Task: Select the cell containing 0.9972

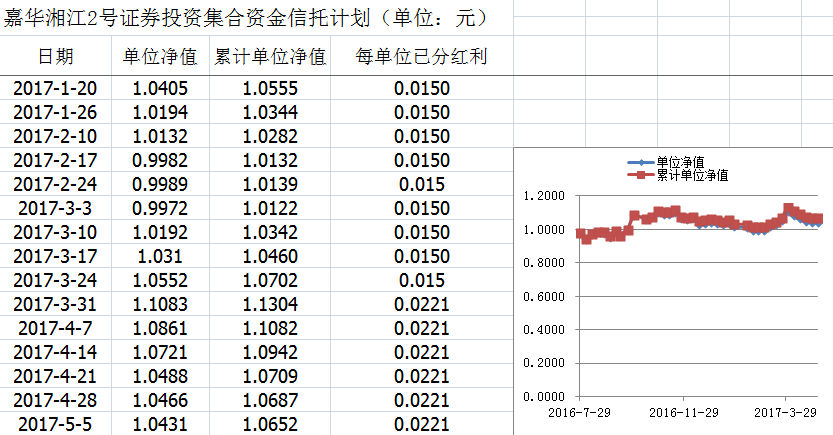Action: coord(160,208)
